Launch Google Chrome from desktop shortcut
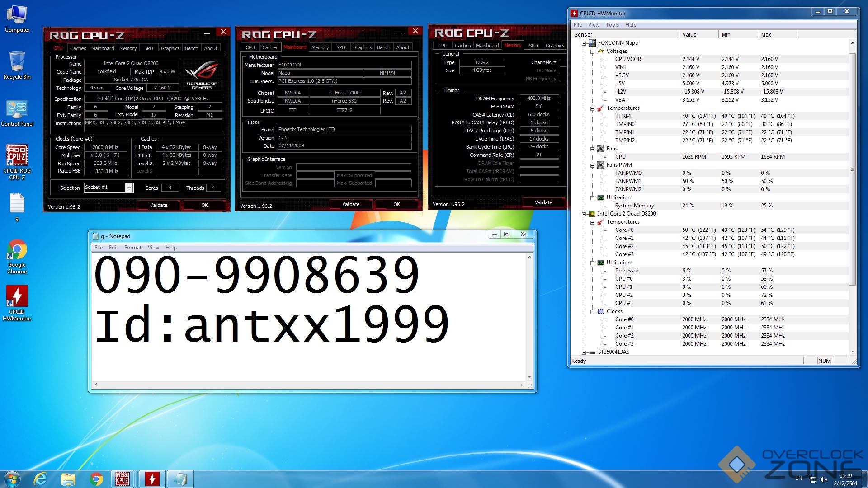The image size is (868, 488). [17, 257]
